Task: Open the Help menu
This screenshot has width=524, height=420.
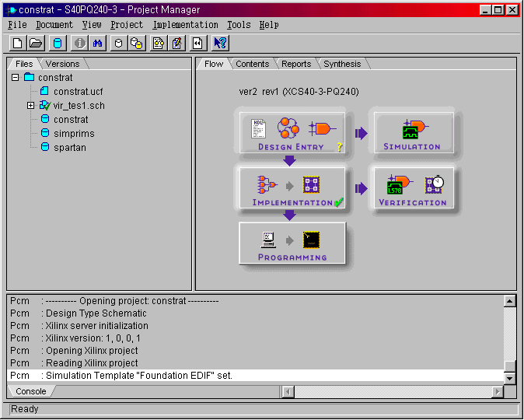Action: tap(269, 25)
